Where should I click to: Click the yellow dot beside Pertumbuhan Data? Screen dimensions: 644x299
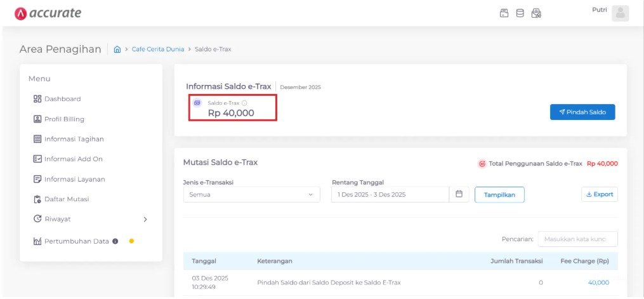131,241
